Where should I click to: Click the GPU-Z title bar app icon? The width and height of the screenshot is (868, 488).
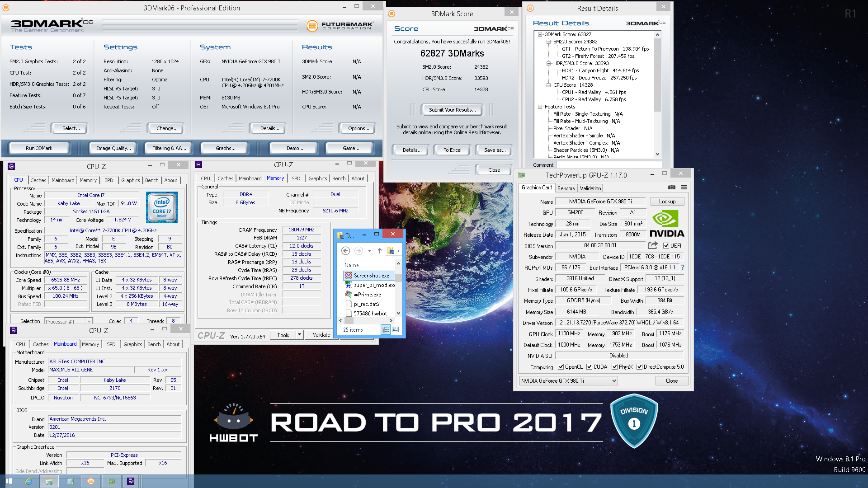point(522,175)
